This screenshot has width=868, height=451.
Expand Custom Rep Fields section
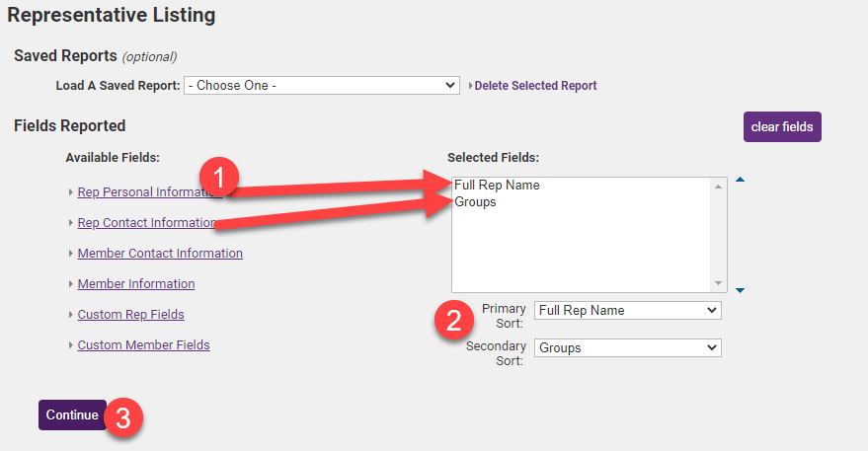point(130,315)
